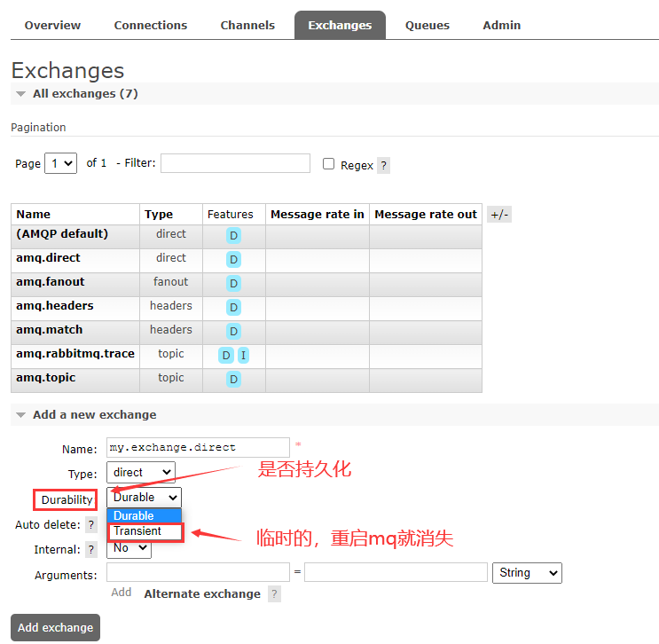
Task: Open the exchange Type dropdown
Action: click(x=141, y=473)
